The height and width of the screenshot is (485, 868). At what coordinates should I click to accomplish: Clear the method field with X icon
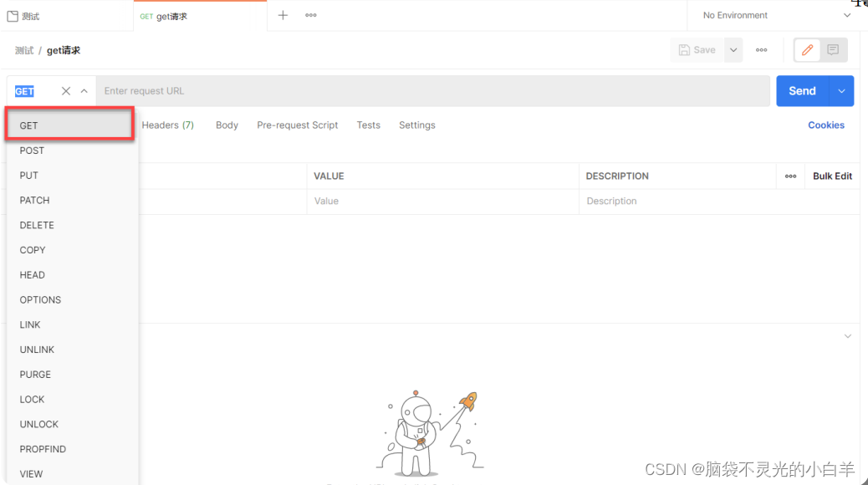pos(66,91)
